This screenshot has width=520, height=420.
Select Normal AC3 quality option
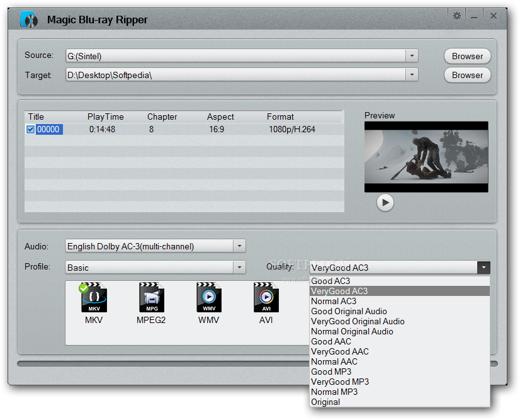pos(400,301)
